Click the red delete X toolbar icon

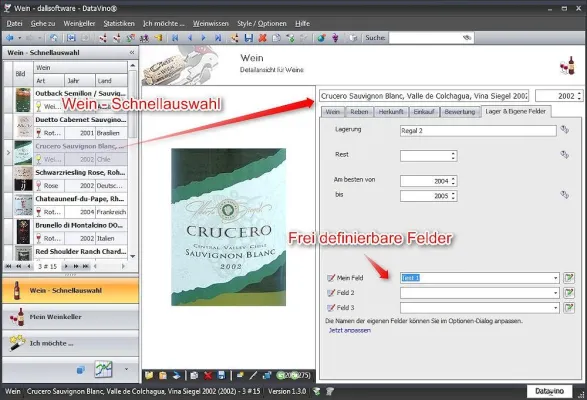[262, 38]
